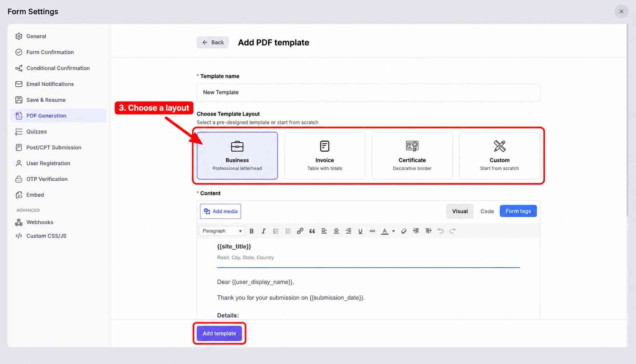This screenshot has width=636, height=364.
Task: Click the Add template button
Action: [220, 333]
